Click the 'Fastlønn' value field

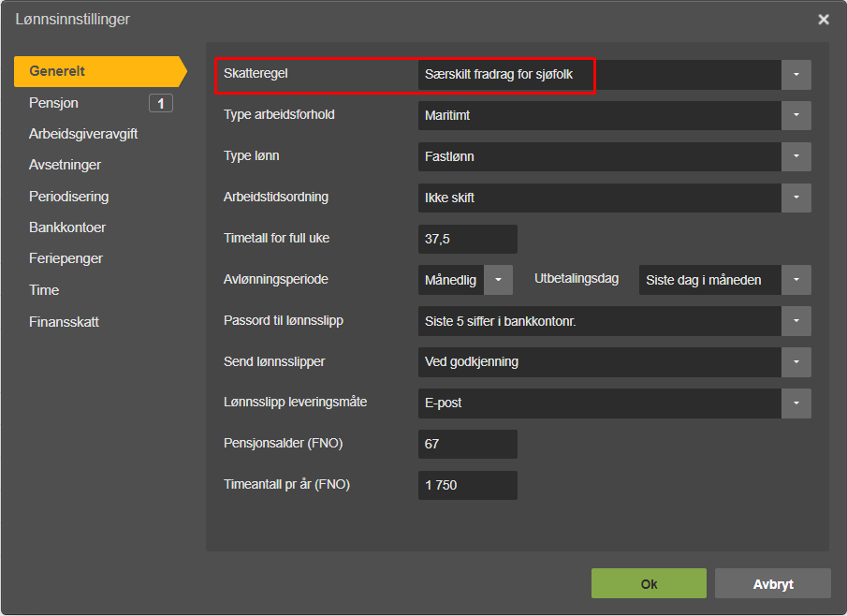(x=600, y=156)
